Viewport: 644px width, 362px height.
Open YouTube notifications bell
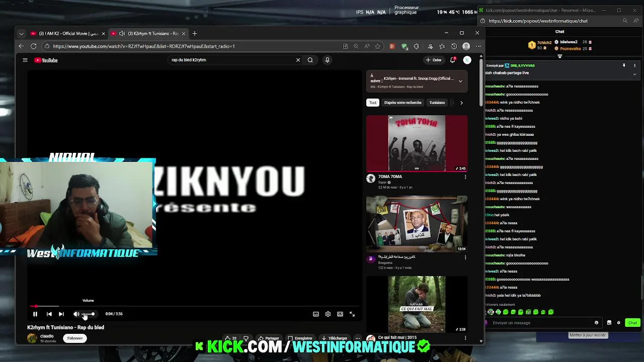pos(453,60)
